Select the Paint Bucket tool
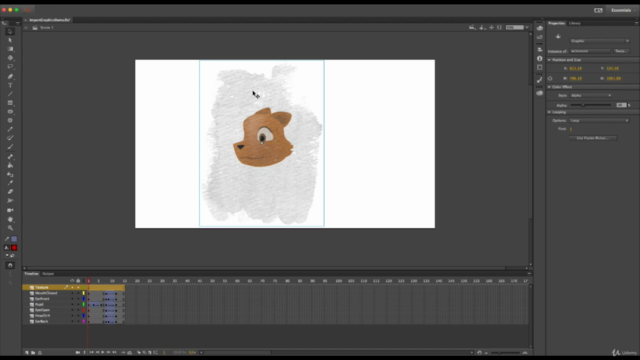640x360 pixels. pos(10,165)
